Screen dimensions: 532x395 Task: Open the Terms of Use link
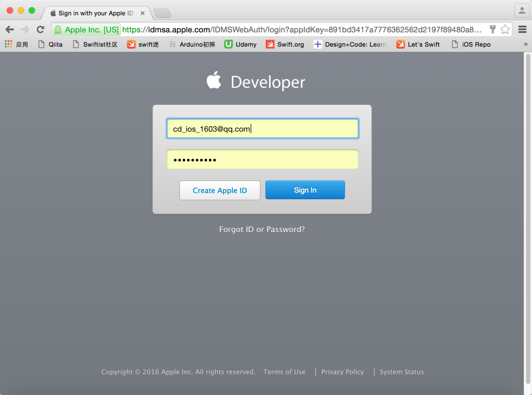click(x=284, y=372)
